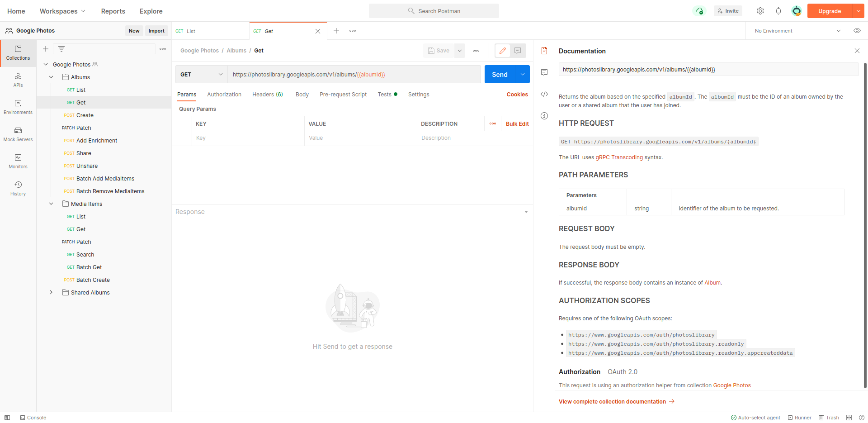Image resolution: width=868 pixels, height=423 pixels.
Task: Open collections panel options (three dots)
Action: [163, 49]
